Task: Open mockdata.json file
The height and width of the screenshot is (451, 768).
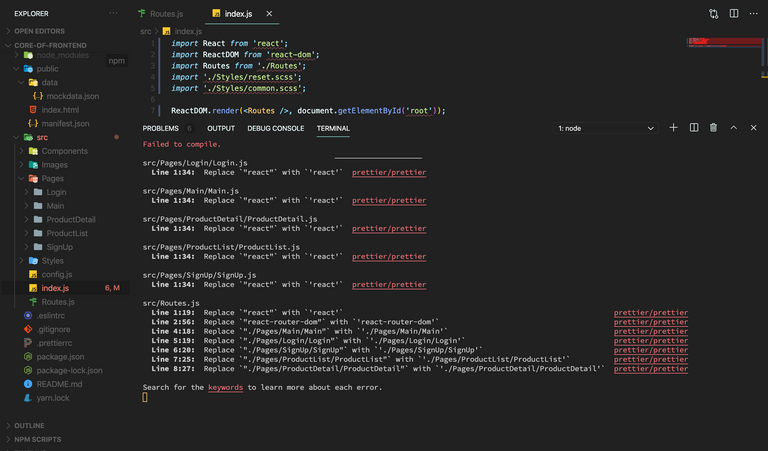Action: coord(72,96)
